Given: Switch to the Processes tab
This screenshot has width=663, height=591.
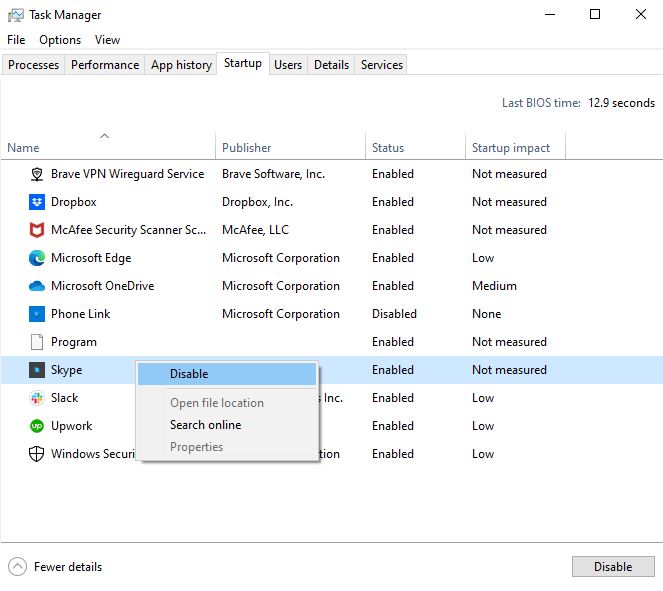Looking at the screenshot, I should coord(33,65).
